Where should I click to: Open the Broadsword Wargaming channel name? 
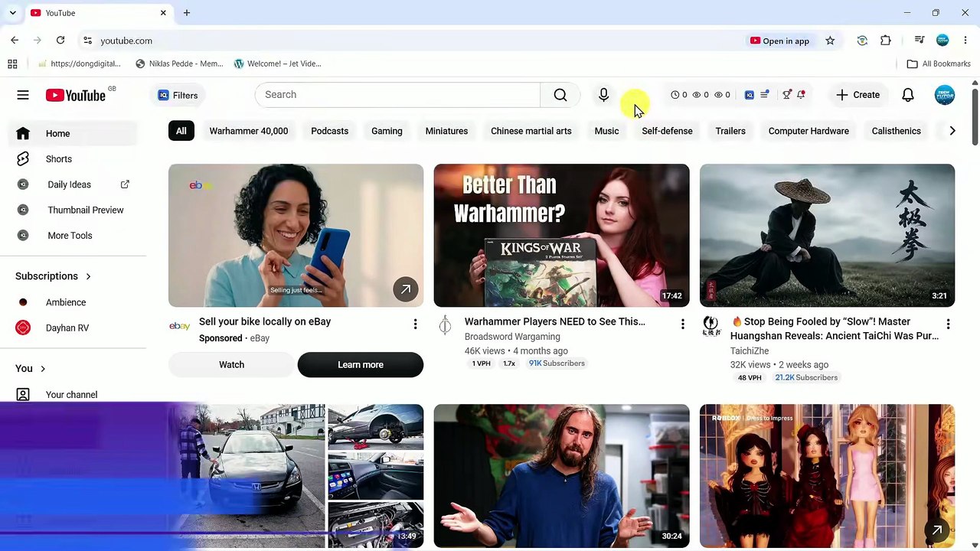pos(512,337)
